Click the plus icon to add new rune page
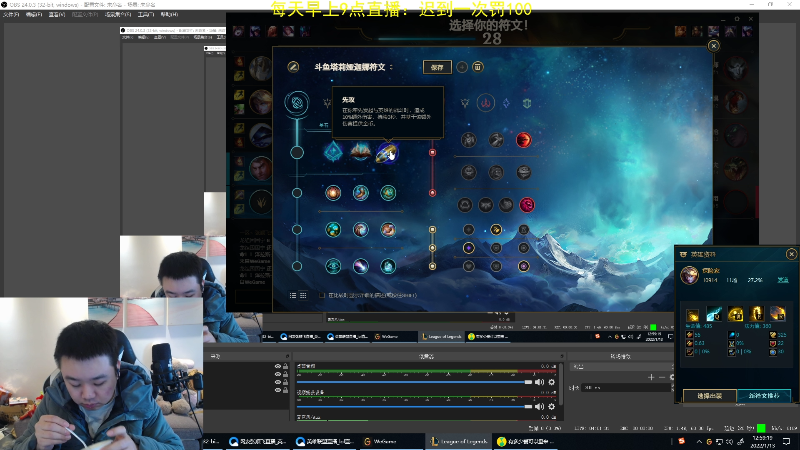 click(x=462, y=67)
